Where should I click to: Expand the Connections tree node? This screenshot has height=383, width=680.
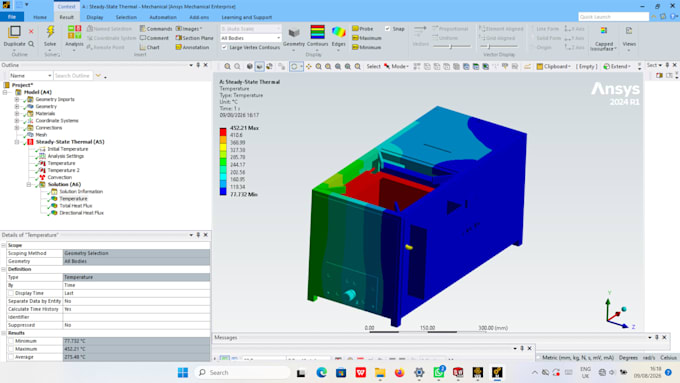[x=17, y=128]
